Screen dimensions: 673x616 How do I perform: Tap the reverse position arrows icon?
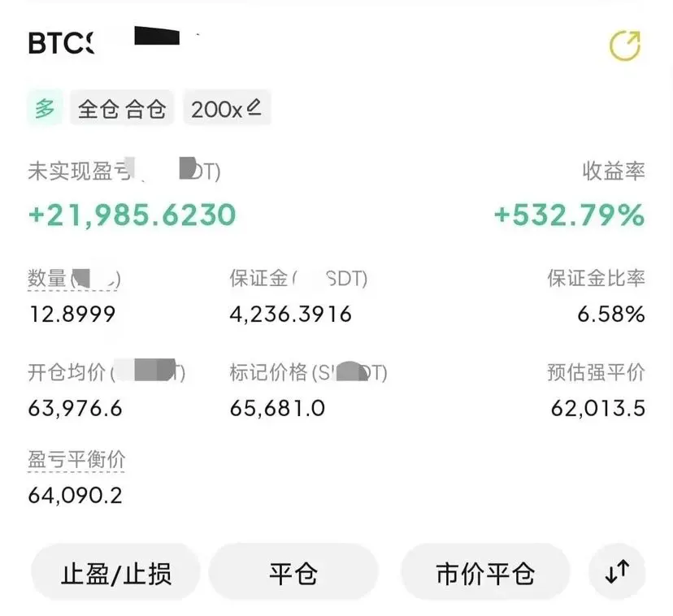pyautogui.click(x=617, y=572)
